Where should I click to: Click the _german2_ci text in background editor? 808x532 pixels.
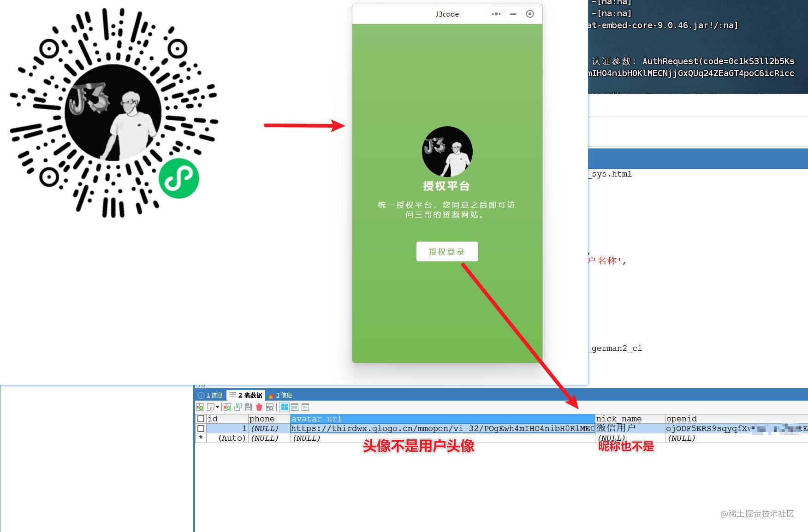click(x=615, y=348)
